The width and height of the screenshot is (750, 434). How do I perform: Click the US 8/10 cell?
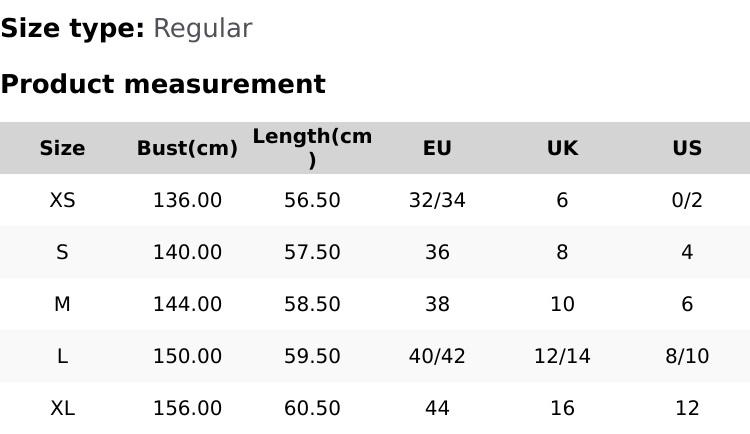pyautogui.click(x=687, y=356)
